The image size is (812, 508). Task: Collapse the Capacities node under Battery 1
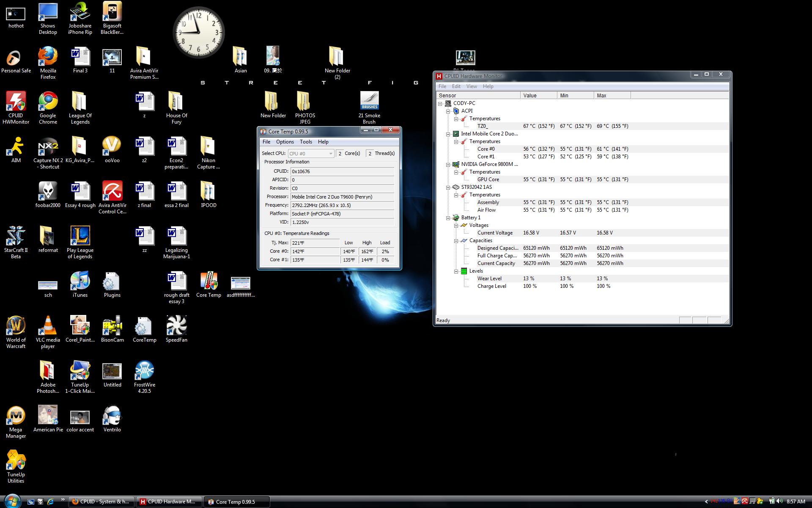click(x=456, y=240)
